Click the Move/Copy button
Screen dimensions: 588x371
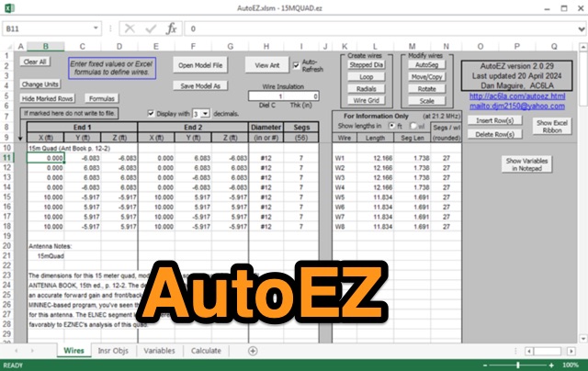(x=426, y=77)
